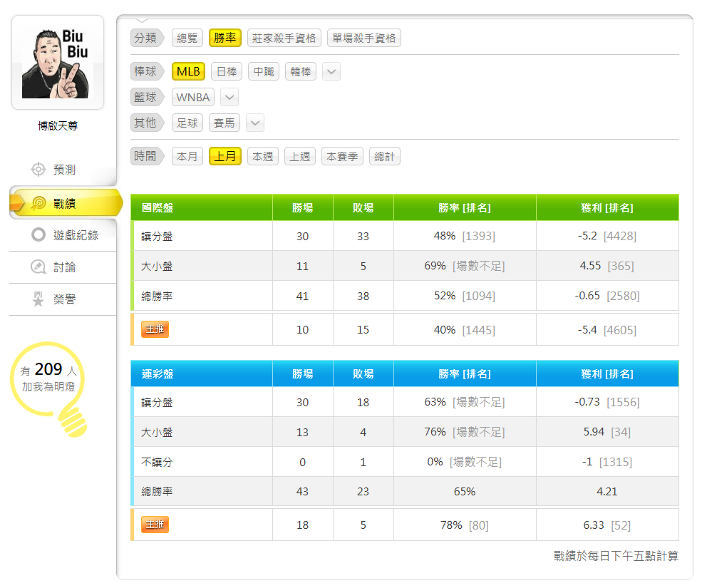This screenshot has width=707, height=588.
Task: Click the 其他 label tag
Action: click(x=147, y=123)
